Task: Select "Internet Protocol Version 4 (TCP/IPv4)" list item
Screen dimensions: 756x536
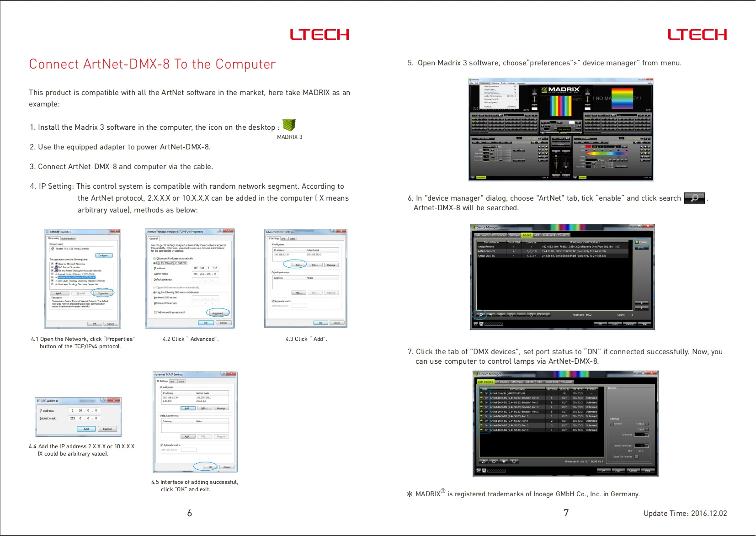Action: [x=76, y=277]
